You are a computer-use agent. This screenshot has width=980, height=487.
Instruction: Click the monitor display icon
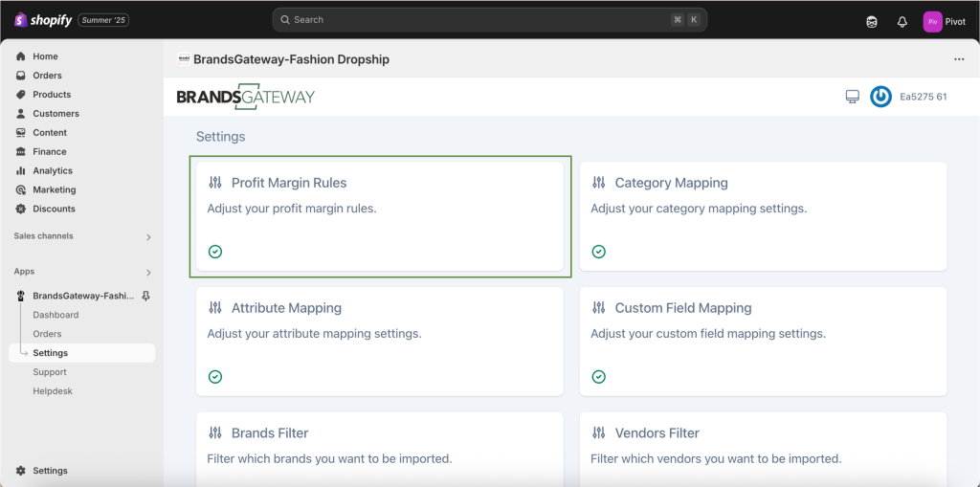(853, 97)
